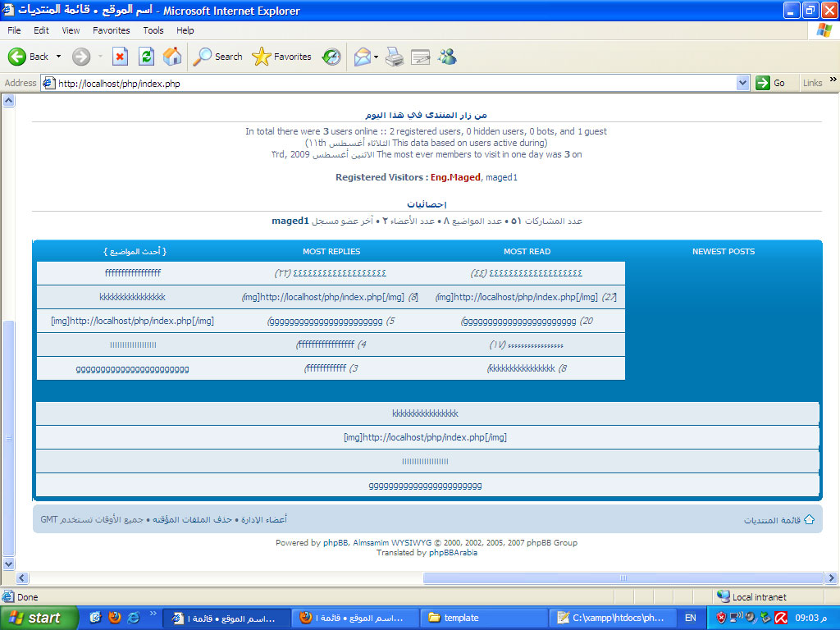Viewport: 840px width, 630px height.
Task: Select the NEWEST POSTS tab
Action: click(724, 252)
